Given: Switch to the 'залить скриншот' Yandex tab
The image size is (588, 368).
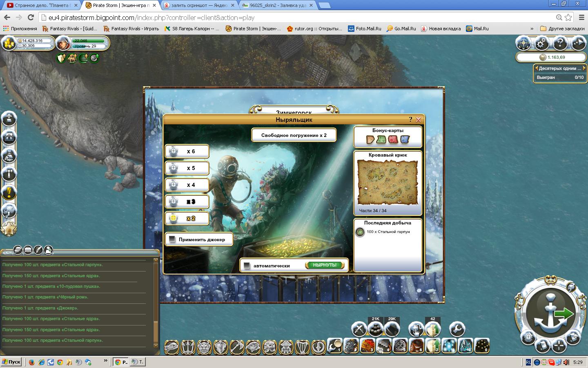Looking at the screenshot, I should (200, 5).
